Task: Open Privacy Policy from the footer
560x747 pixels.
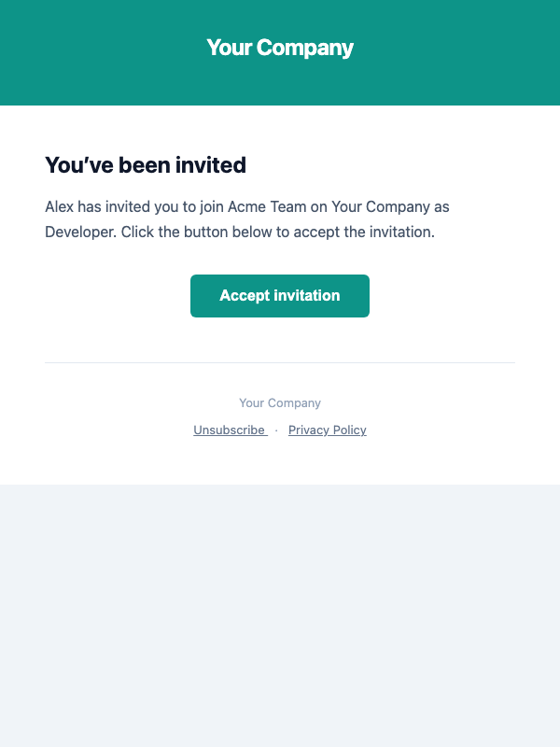Action: [327, 430]
